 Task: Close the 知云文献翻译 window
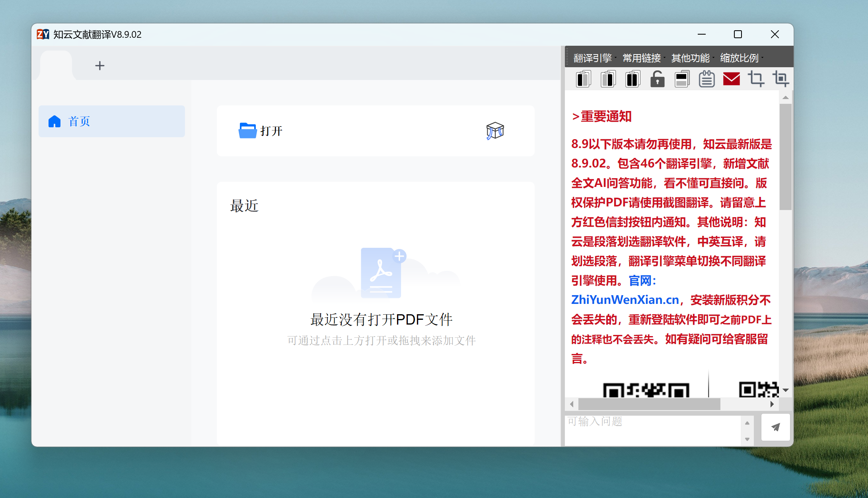[x=775, y=34]
